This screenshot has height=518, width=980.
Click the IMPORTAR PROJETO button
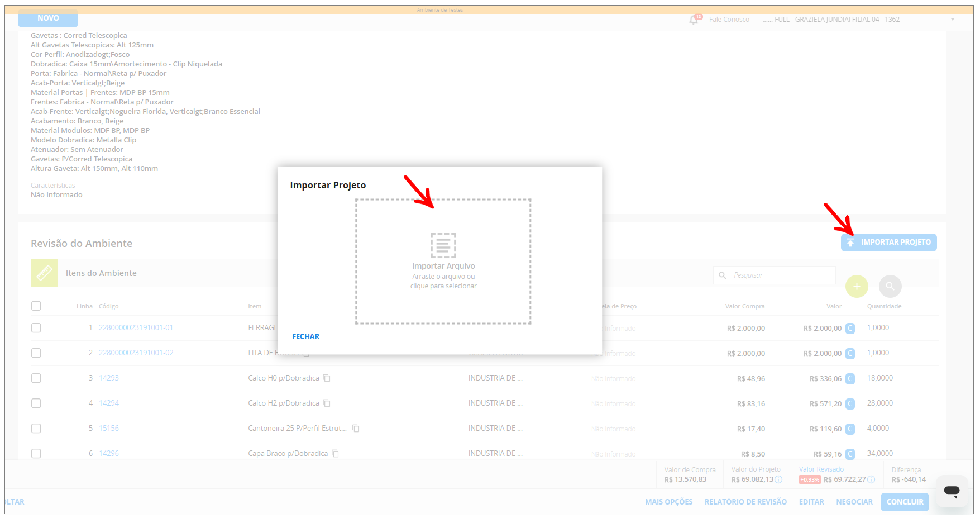pyautogui.click(x=889, y=243)
